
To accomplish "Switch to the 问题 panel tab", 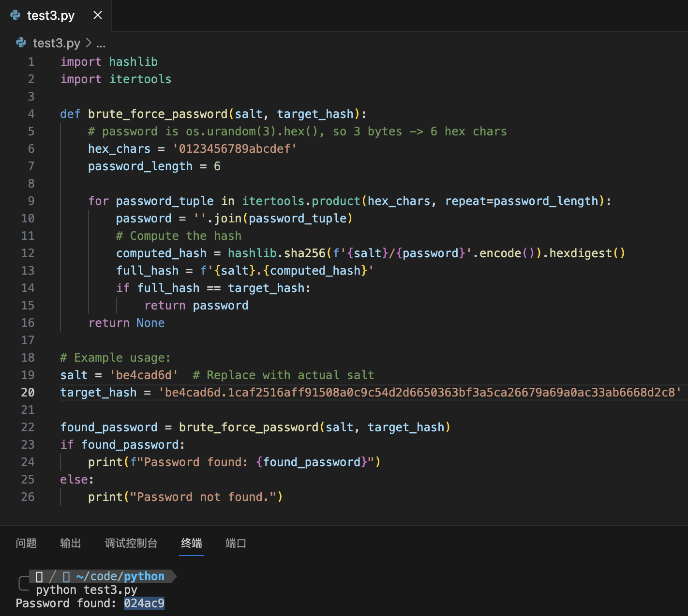I will point(26,543).
